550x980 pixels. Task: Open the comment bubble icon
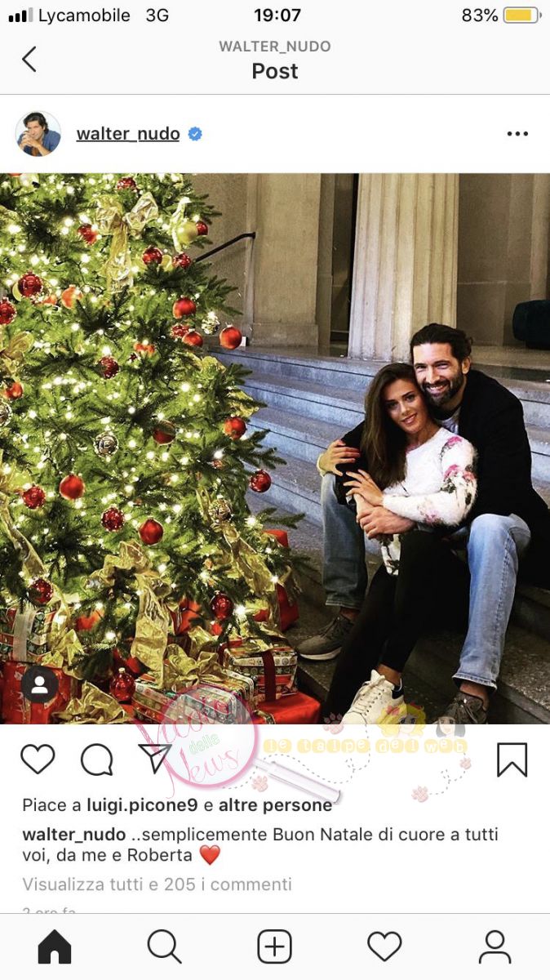pyautogui.click(x=97, y=759)
